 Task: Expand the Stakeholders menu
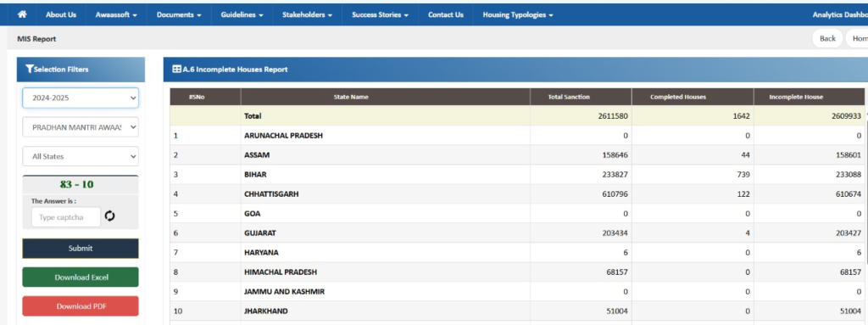pos(307,15)
